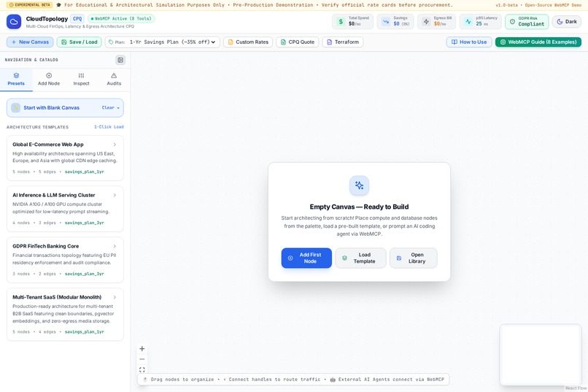
Task: Click the Egress Bill lightning icon
Action: pos(426,22)
